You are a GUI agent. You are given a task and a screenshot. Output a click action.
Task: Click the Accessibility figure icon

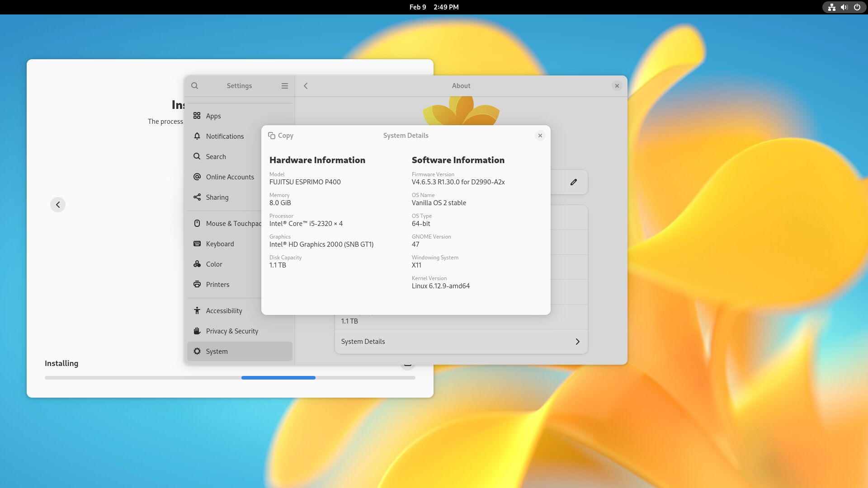(x=197, y=310)
